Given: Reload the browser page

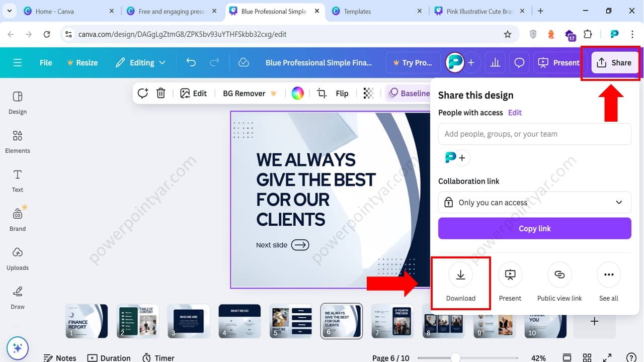Looking at the screenshot, I should tap(47, 34).
